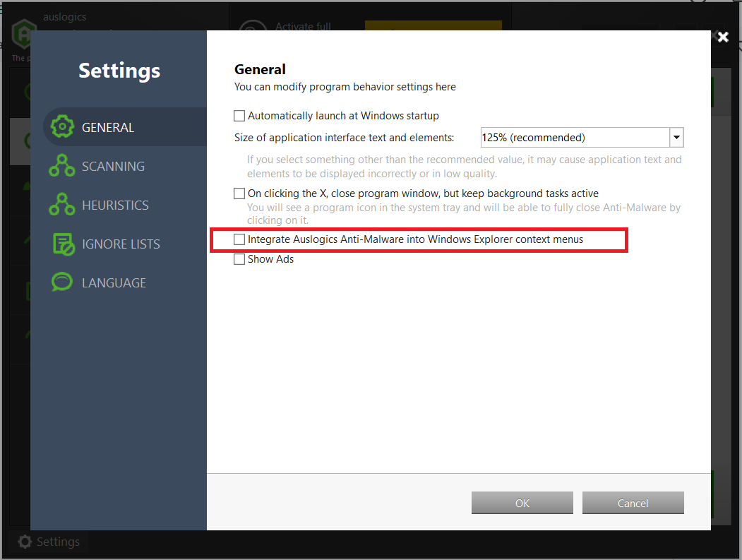Check integrate into Windows Explorer context menus

(239, 239)
